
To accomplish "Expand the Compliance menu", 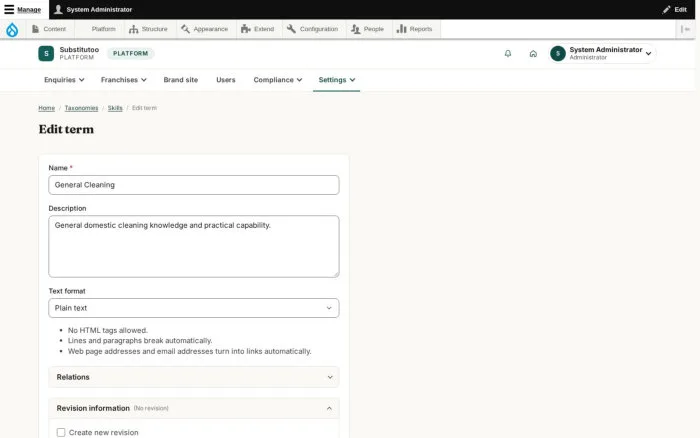I will pyautogui.click(x=278, y=80).
